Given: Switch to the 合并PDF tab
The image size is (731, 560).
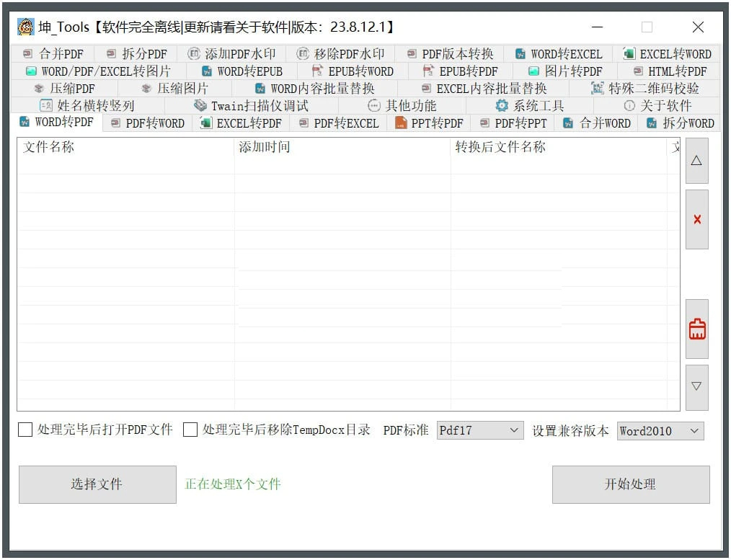Looking at the screenshot, I should point(53,54).
